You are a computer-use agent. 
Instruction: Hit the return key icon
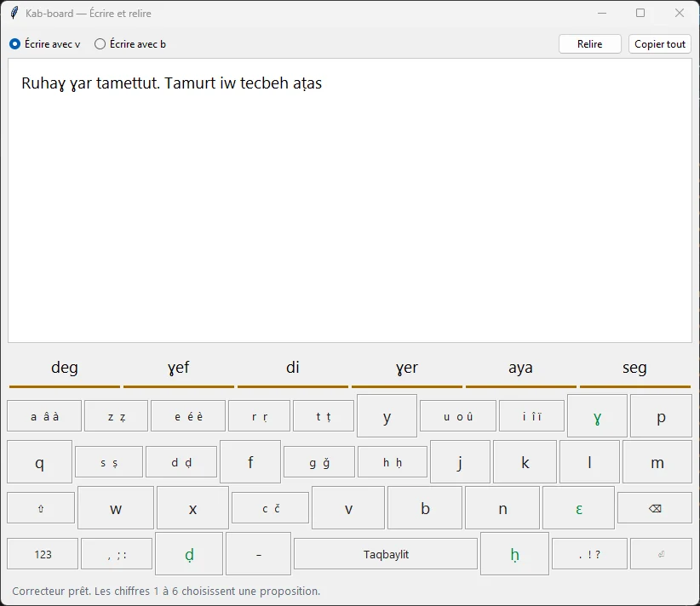tap(661, 554)
